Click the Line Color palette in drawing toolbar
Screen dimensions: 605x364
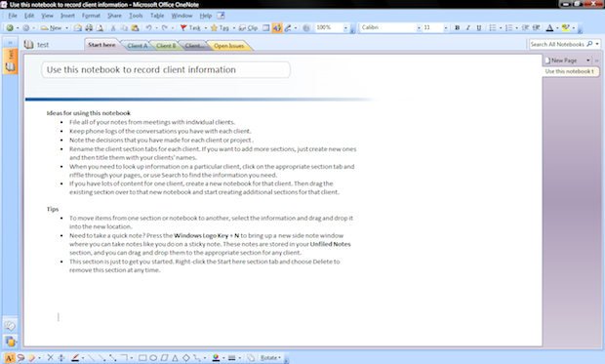(216, 358)
